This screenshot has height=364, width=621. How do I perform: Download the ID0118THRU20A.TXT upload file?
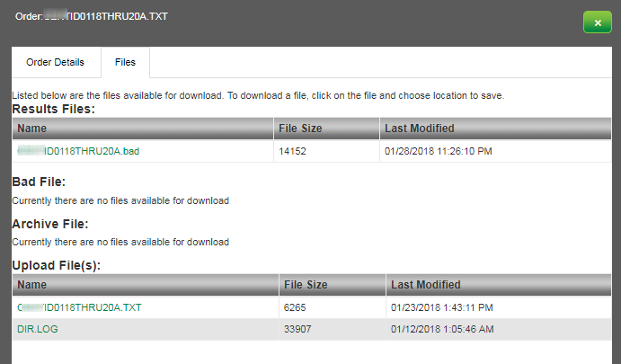point(79,307)
